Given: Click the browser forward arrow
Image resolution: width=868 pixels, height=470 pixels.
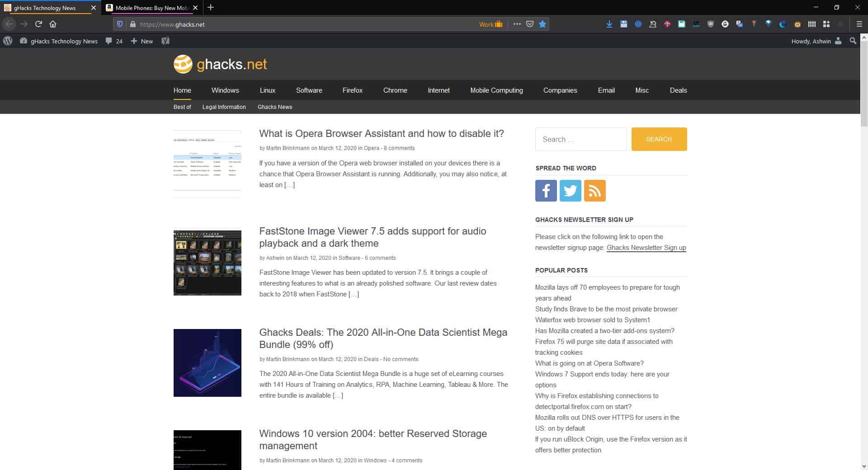Looking at the screenshot, I should point(24,24).
